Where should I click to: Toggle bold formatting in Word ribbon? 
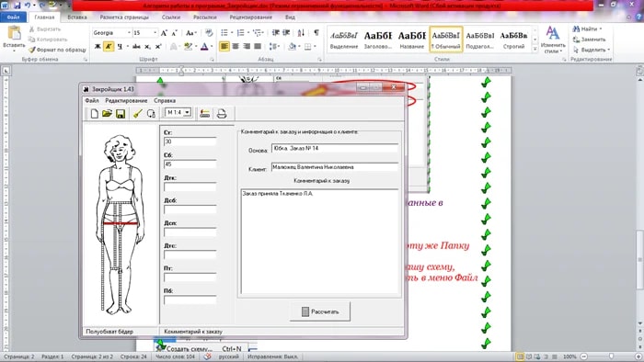(x=98, y=46)
